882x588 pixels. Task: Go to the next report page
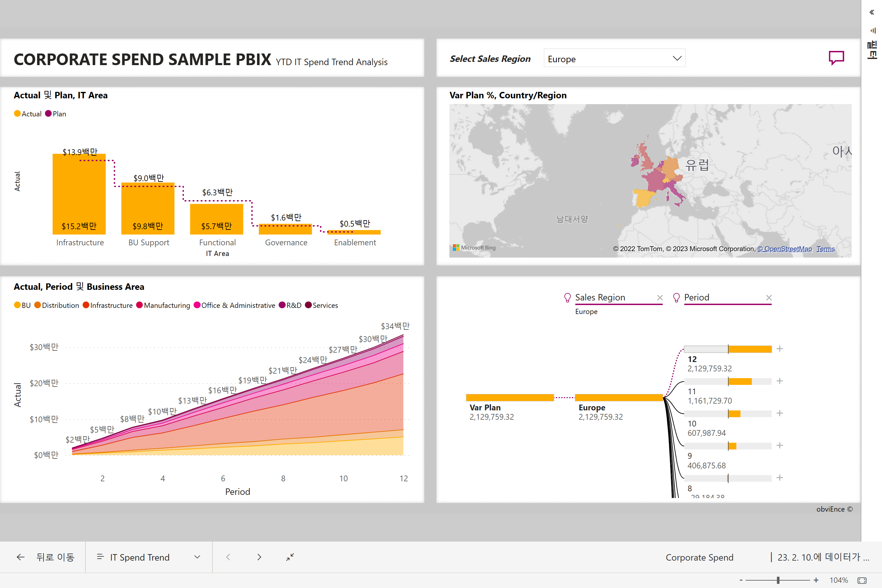[x=259, y=557]
